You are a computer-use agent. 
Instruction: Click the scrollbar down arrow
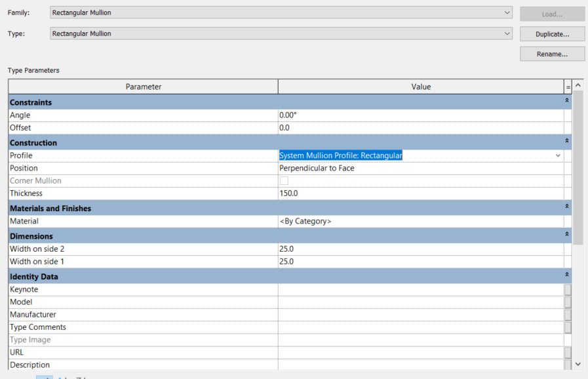click(578, 364)
